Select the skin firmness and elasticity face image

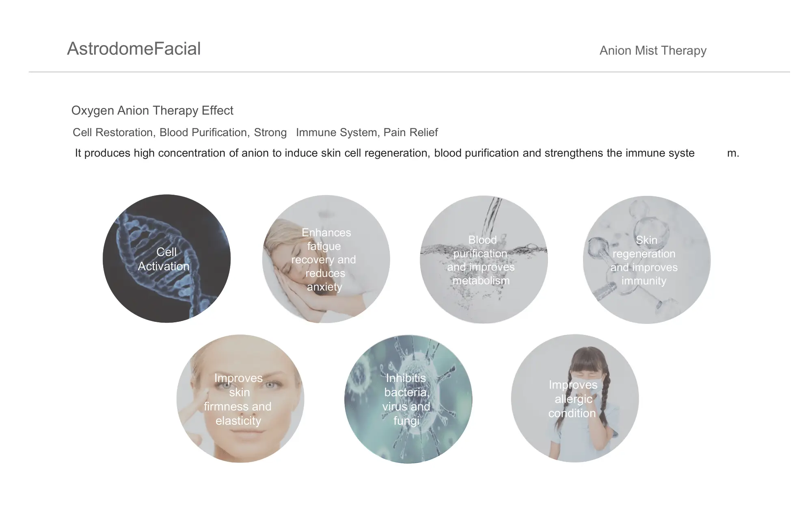240,399
